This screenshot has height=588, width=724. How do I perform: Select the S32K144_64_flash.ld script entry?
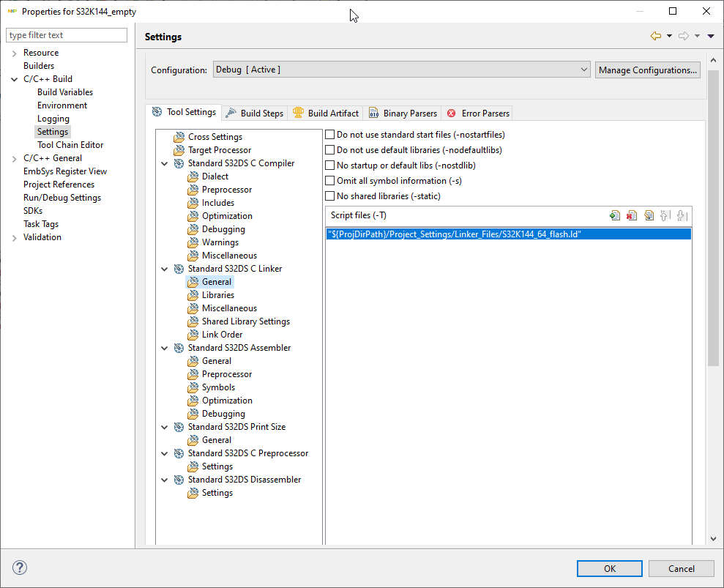click(x=508, y=234)
